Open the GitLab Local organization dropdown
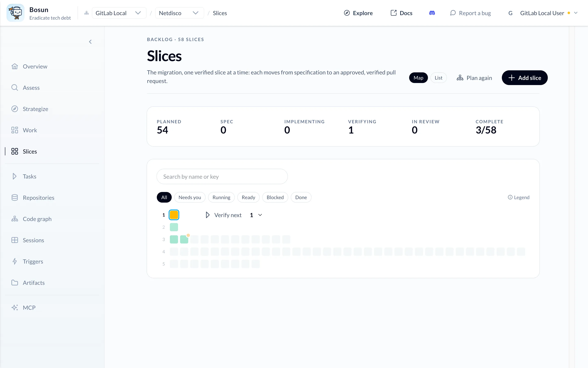The width and height of the screenshot is (588, 368). (119, 13)
